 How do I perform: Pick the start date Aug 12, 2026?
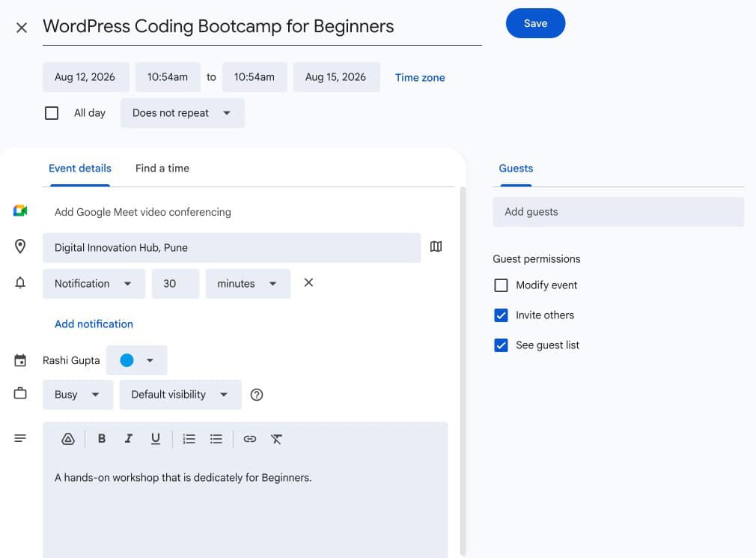pos(86,77)
